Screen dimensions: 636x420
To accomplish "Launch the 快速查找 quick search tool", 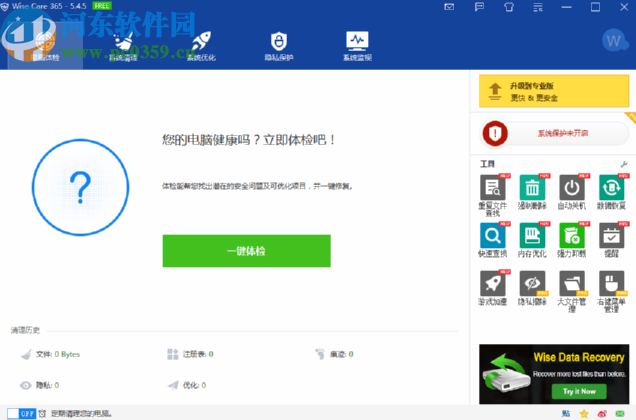I will [x=493, y=240].
